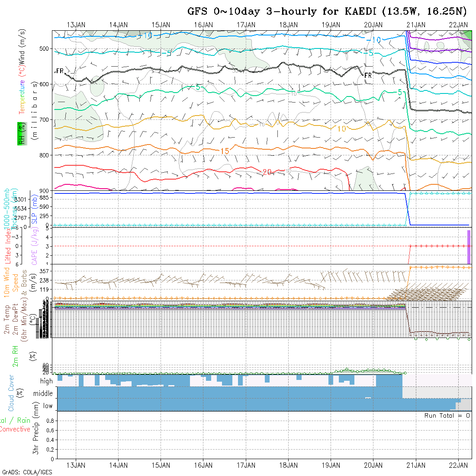Click the orange 15 temperature contour label
The width and height of the screenshot is (476, 476).
tap(225, 151)
